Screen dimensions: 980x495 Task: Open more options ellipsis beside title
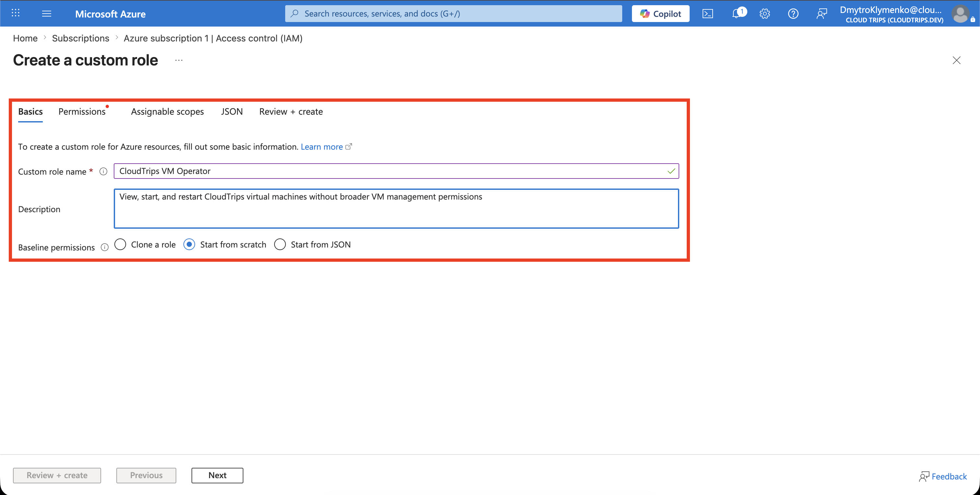(179, 60)
